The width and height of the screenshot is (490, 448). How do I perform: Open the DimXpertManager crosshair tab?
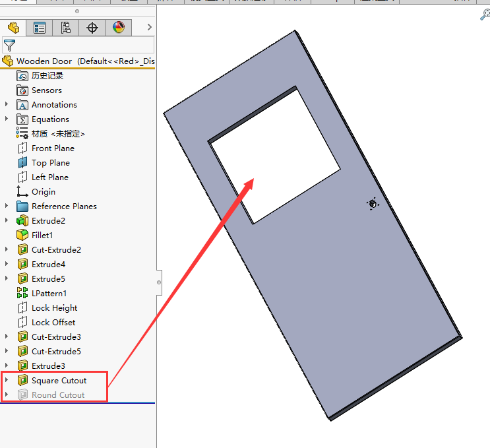92,27
